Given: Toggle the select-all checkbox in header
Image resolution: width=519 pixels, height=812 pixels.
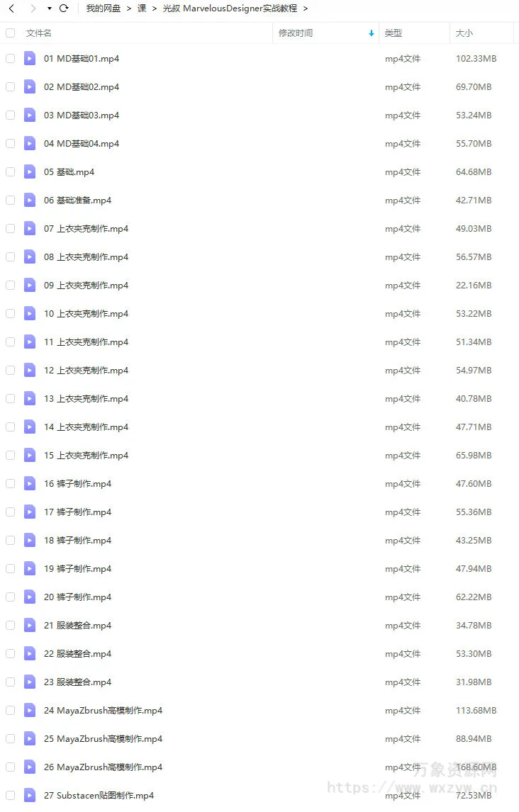Looking at the screenshot, I should [11, 33].
